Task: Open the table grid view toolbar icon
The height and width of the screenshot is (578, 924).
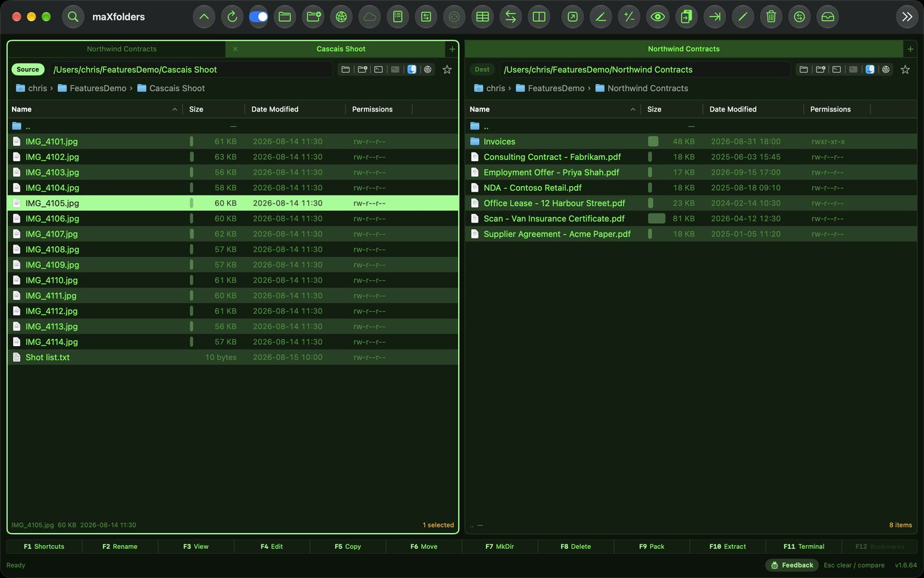Action: click(x=482, y=17)
